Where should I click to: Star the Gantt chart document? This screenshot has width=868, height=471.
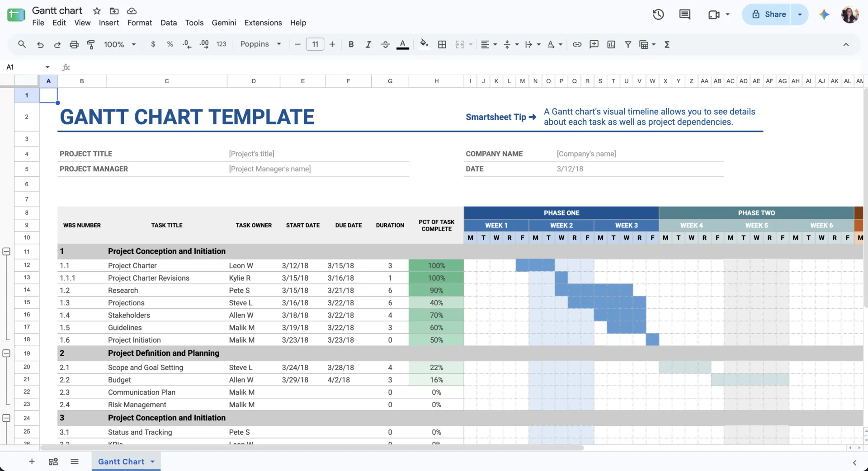[97, 11]
